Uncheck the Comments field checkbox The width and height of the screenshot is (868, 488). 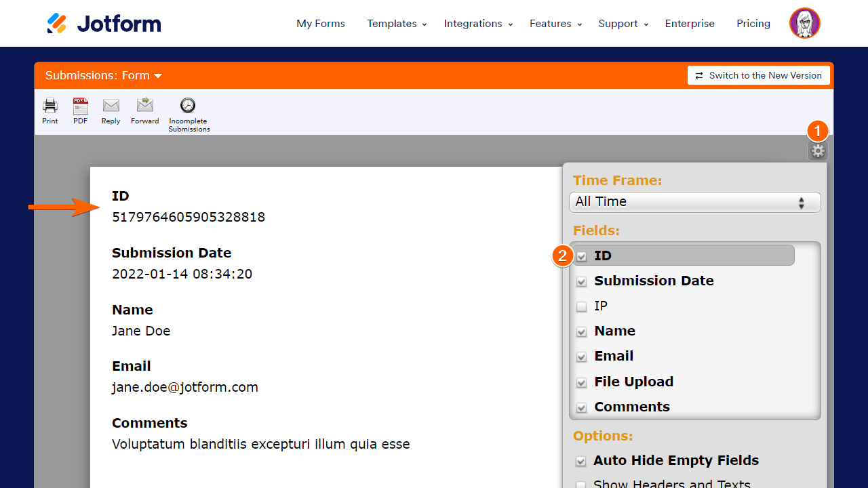(582, 407)
